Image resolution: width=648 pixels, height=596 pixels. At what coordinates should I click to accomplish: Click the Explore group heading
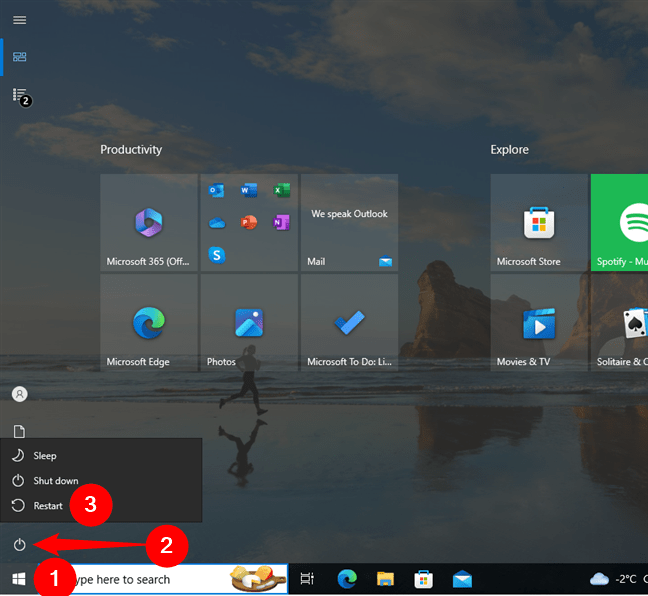509,150
